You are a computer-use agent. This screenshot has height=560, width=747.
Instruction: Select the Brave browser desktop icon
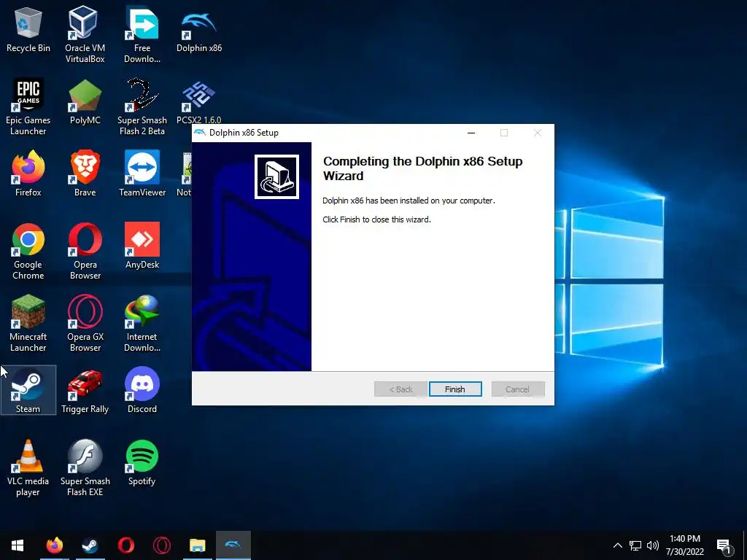coord(85,174)
